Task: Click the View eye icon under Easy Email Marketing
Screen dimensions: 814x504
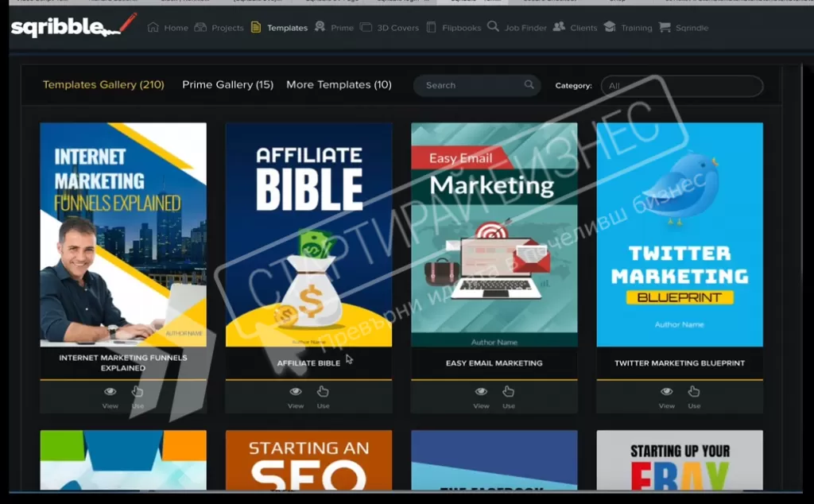Action: point(481,391)
